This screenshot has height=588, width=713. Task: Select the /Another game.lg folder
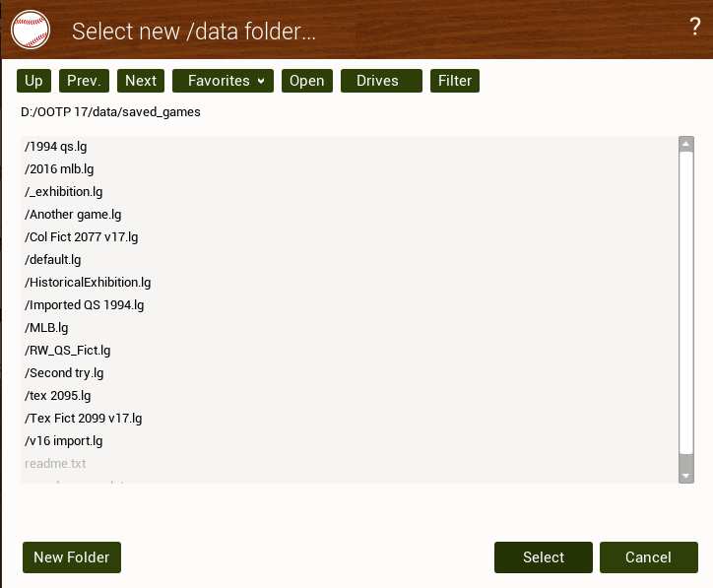350,214
